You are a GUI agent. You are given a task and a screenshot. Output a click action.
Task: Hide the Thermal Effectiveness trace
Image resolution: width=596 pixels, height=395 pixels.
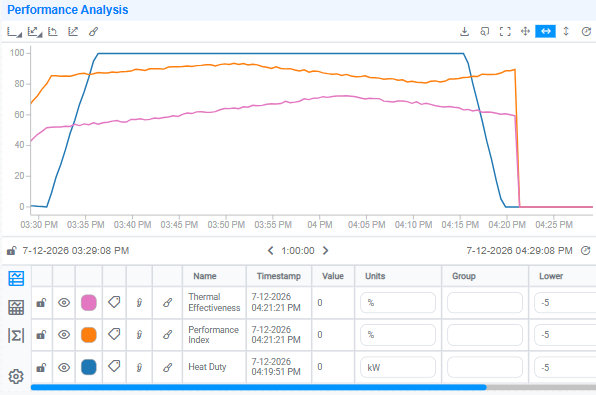[64, 303]
